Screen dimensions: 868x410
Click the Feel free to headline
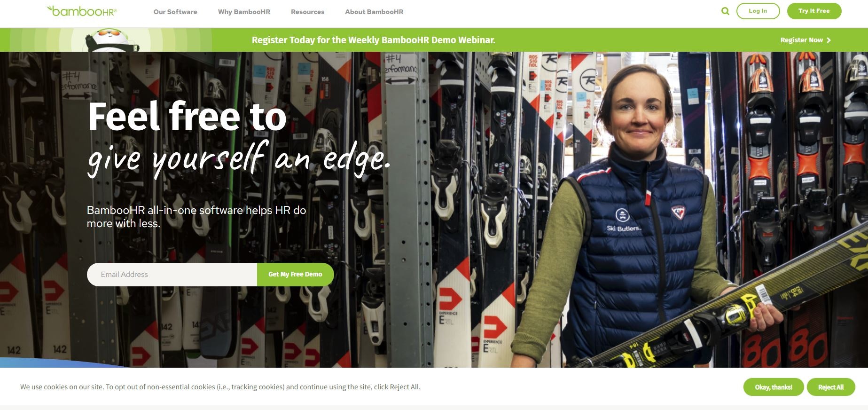click(187, 116)
